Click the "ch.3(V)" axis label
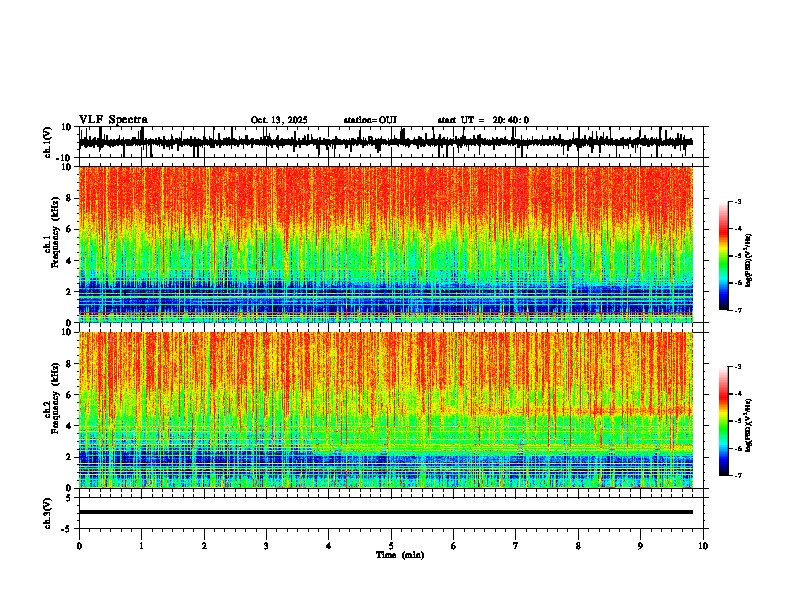The width and height of the screenshot is (792, 612). (48, 513)
